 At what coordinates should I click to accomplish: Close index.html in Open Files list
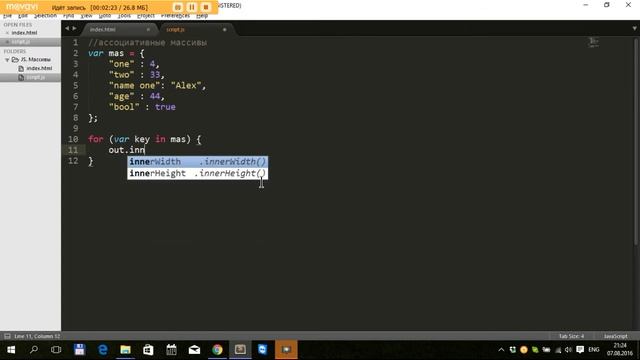coord(7,33)
